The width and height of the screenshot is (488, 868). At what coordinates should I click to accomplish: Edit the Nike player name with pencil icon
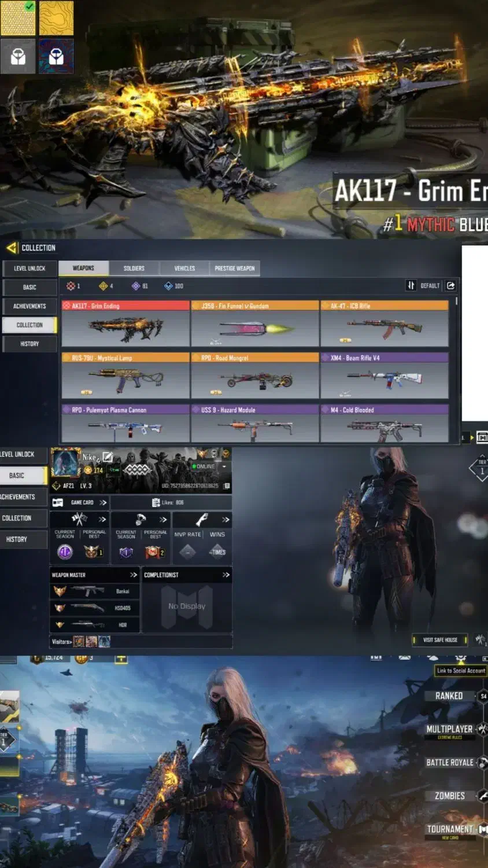[x=108, y=457]
